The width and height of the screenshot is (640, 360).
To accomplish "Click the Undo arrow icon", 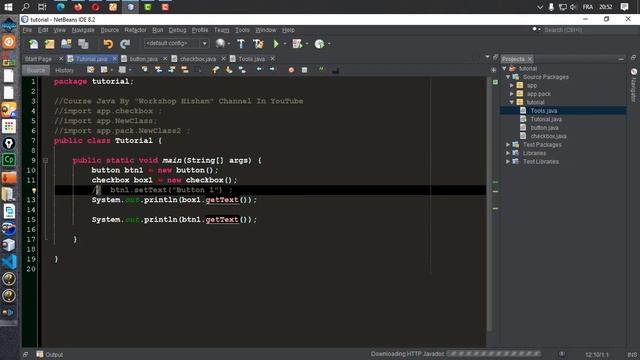I will [108, 44].
